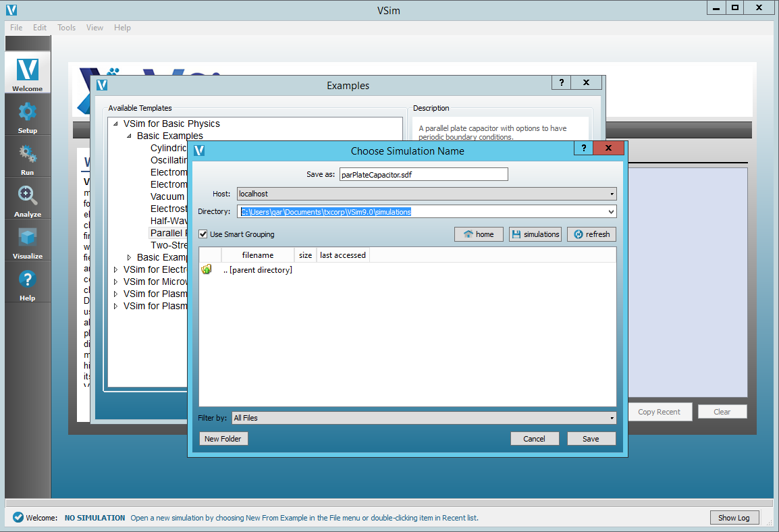Viewport: 779px width, 532px height.
Task: Sort by the last accessed column header
Action: click(x=343, y=255)
